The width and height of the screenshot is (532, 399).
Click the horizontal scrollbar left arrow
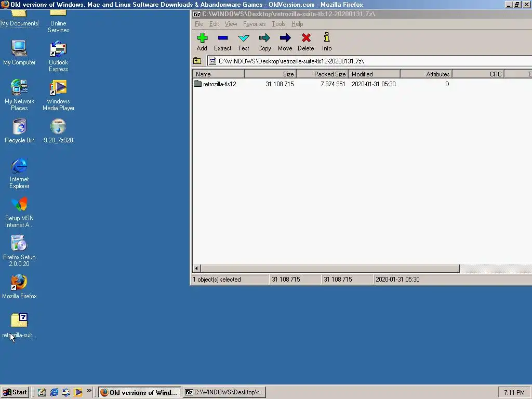tap(197, 269)
